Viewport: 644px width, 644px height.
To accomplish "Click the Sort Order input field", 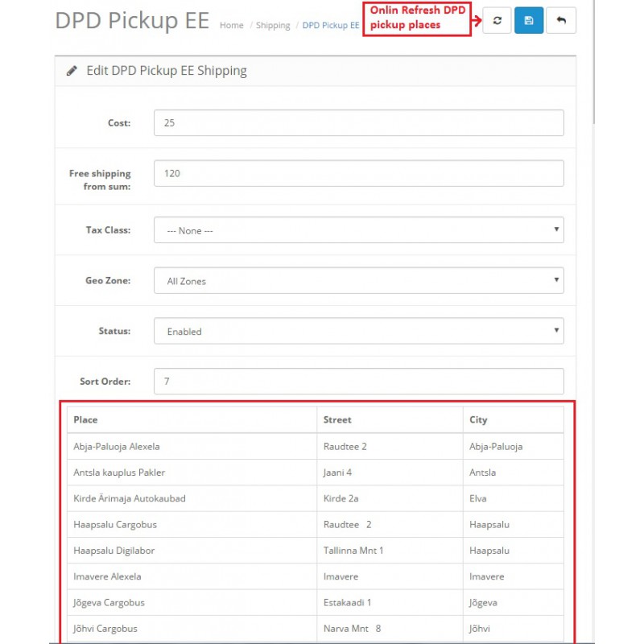I will click(x=358, y=381).
